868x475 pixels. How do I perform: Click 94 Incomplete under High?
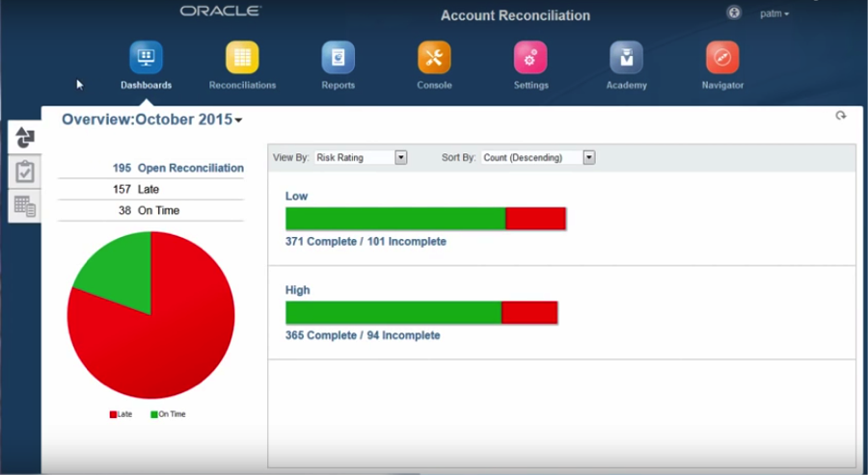(x=403, y=335)
